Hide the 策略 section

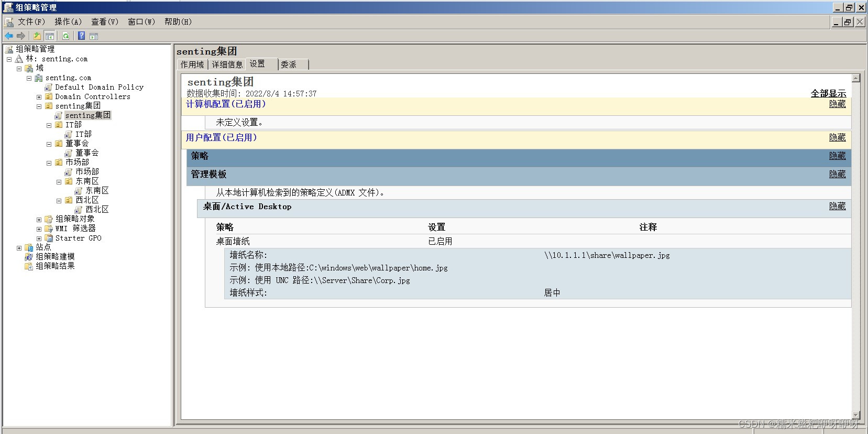837,156
